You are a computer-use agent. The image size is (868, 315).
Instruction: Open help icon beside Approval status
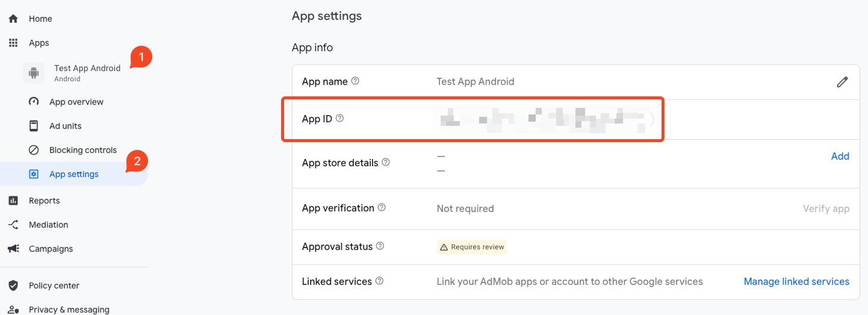[380, 246]
